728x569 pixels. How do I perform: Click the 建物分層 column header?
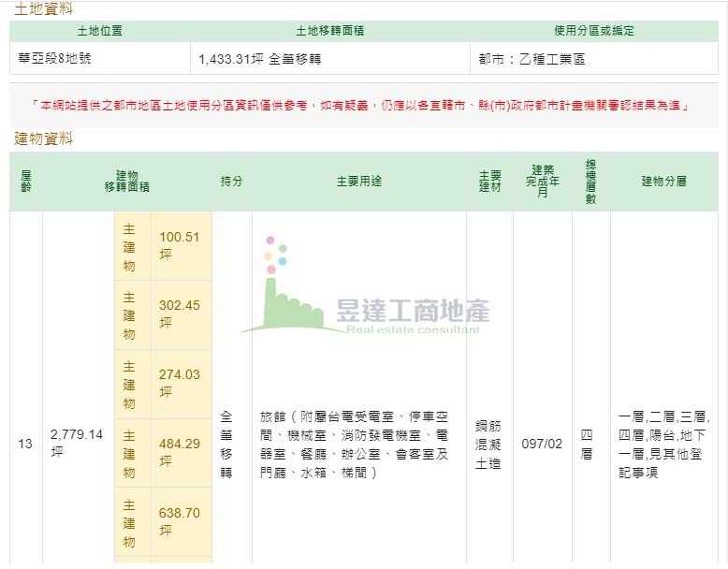(x=663, y=181)
